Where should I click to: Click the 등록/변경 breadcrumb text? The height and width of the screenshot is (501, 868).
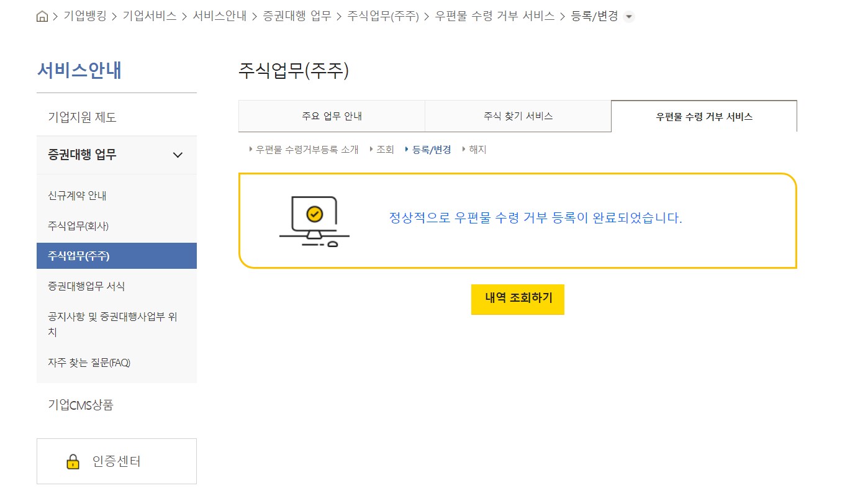click(594, 16)
